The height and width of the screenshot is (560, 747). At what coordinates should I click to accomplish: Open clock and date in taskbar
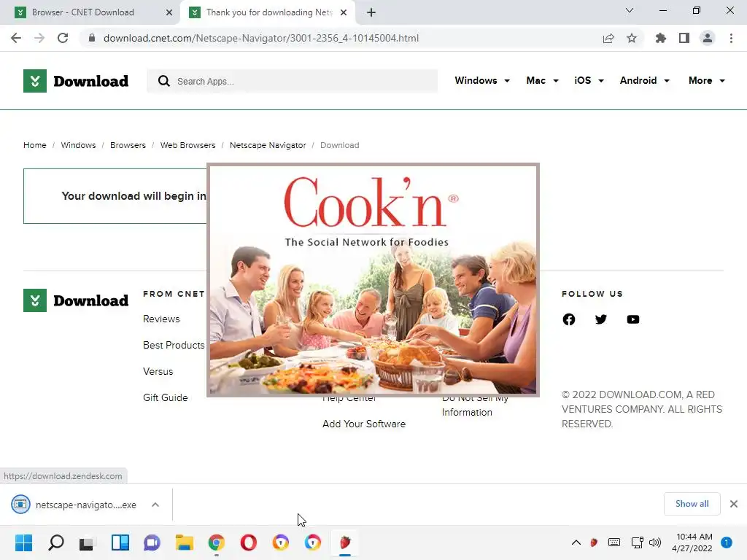[x=692, y=542]
